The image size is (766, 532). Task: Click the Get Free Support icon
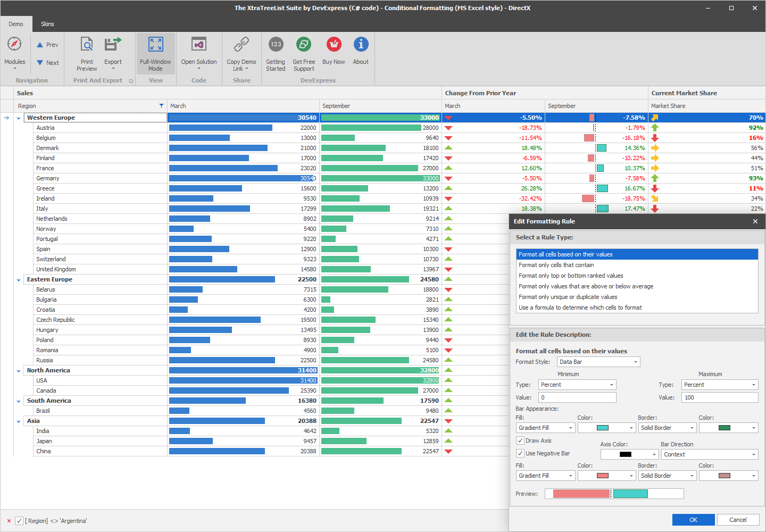click(x=304, y=52)
